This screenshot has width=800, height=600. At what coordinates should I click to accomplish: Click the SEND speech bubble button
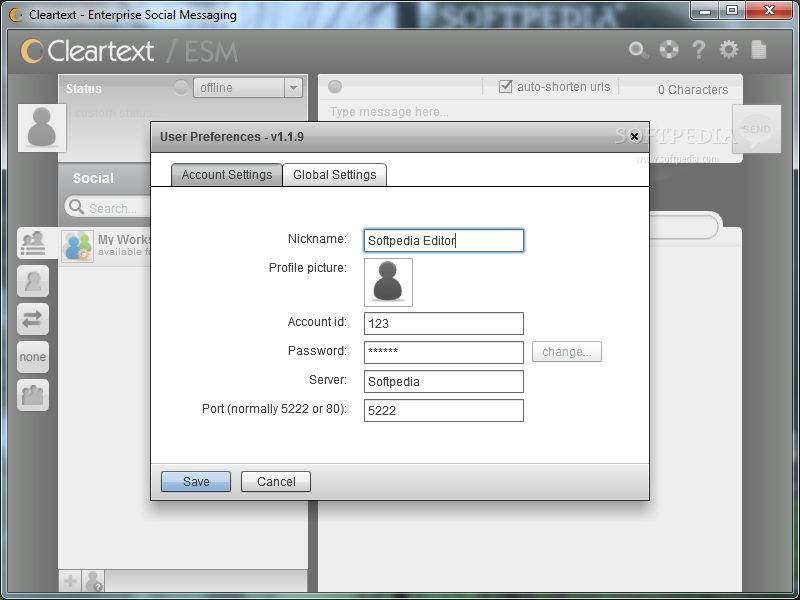pyautogui.click(x=756, y=130)
